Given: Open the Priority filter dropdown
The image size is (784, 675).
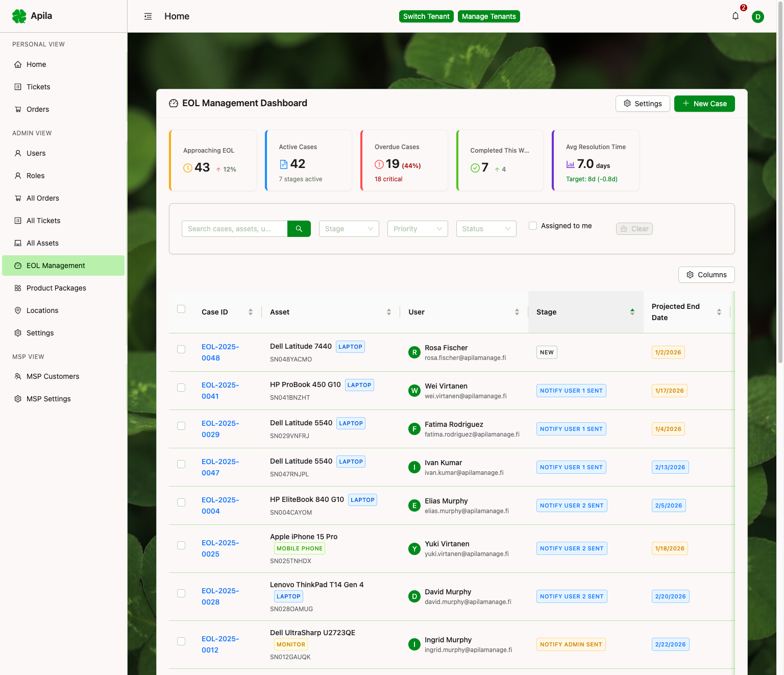Looking at the screenshot, I should coord(418,229).
